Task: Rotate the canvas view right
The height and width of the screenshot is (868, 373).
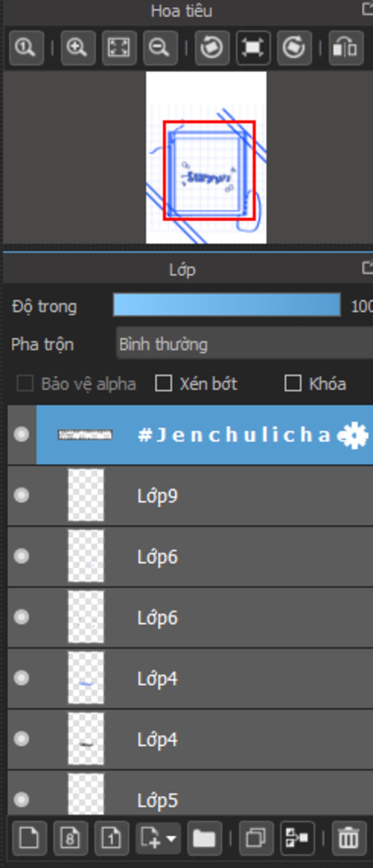Action: pos(294,48)
